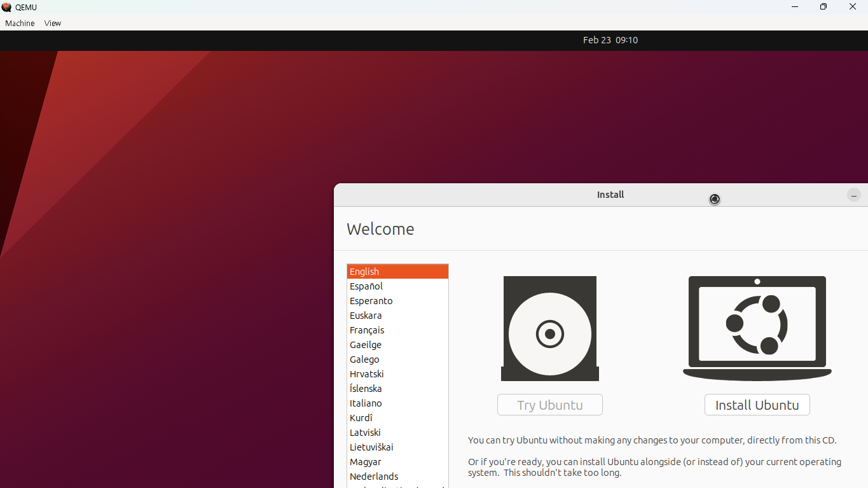Screen dimensions: 868x488
Task: Select Magyar in the language list
Action: click(397, 462)
